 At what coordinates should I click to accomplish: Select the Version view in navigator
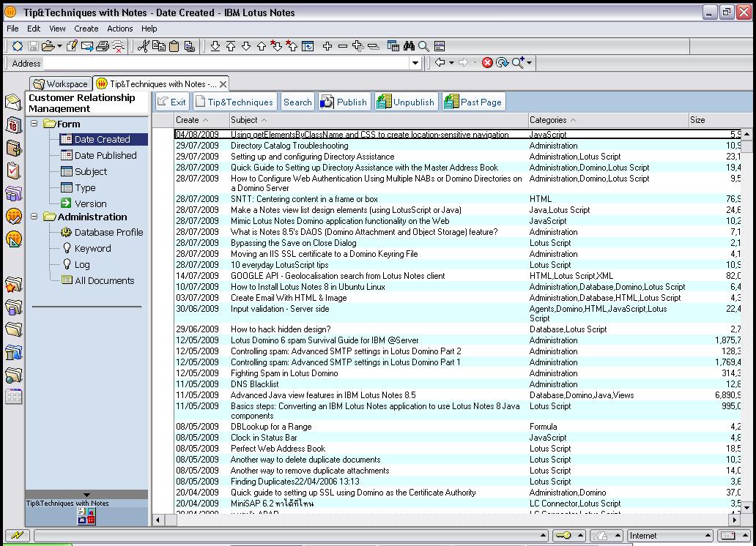pyautogui.click(x=84, y=203)
